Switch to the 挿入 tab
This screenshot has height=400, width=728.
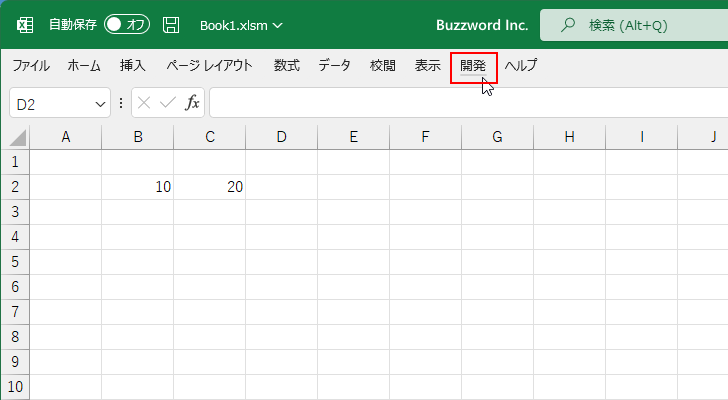point(133,65)
